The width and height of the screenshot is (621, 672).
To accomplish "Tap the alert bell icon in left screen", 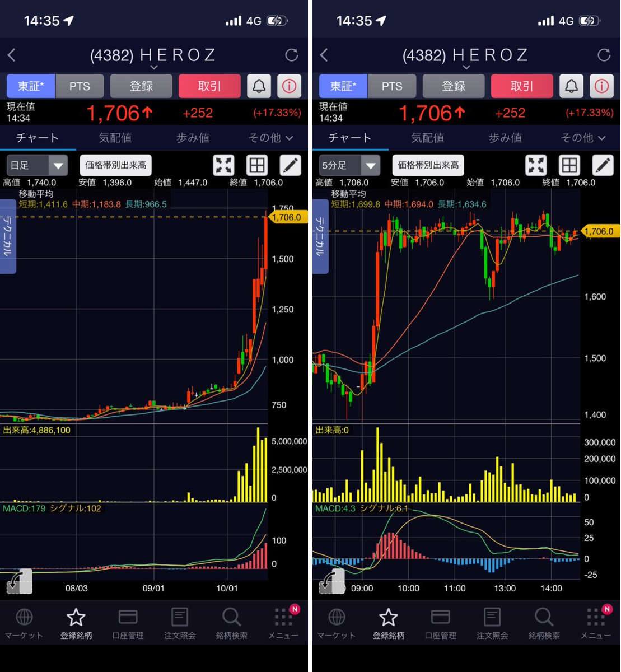I will 259,86.
